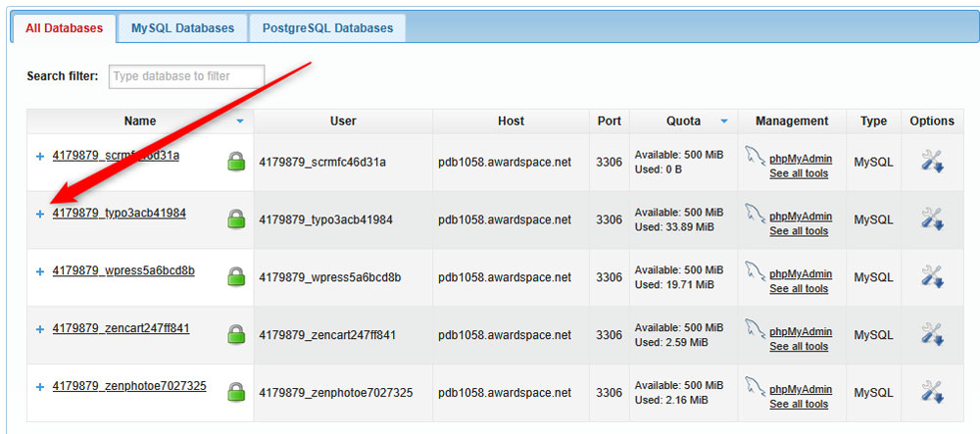This screenshot has height=434, width=980.
Task: Click the MySQL type cell in wpress5a6bcd8b row
Action: (874, 277)
